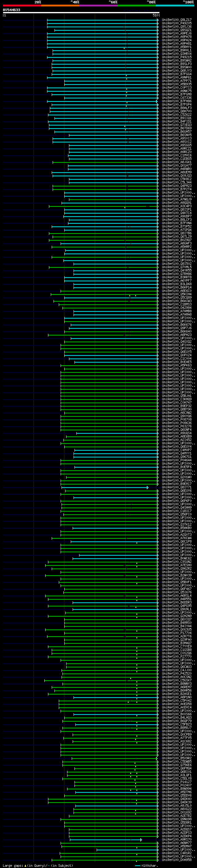Open hit UniRef100_Q4GXQ2
197x868 pixels.
point(177,342)
